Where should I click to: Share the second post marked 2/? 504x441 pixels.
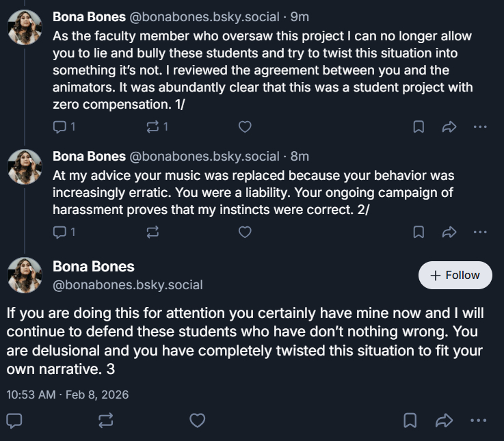449,232
